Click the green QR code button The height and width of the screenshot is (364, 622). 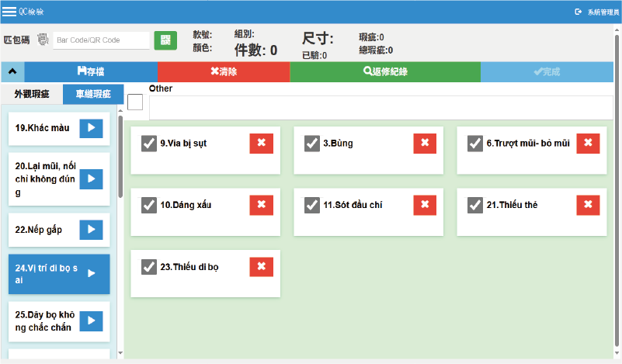[x=165, y=40]
